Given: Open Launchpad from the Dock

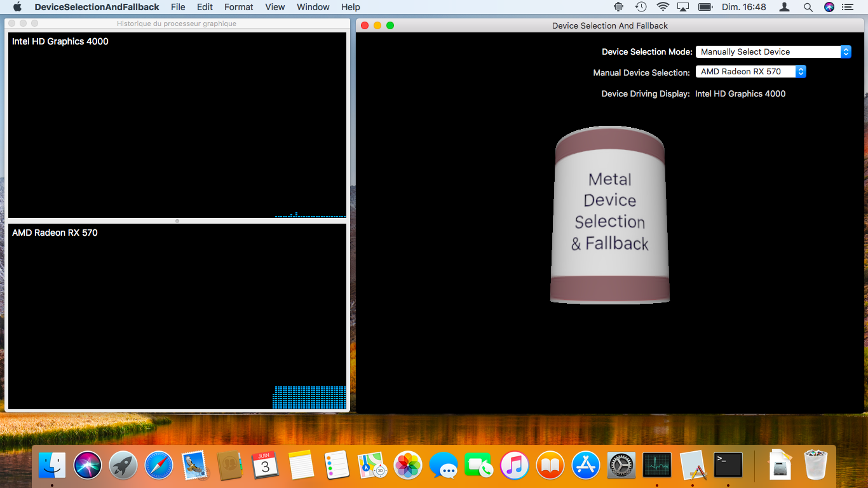Looking at the screenshot, I should point(123,465).
